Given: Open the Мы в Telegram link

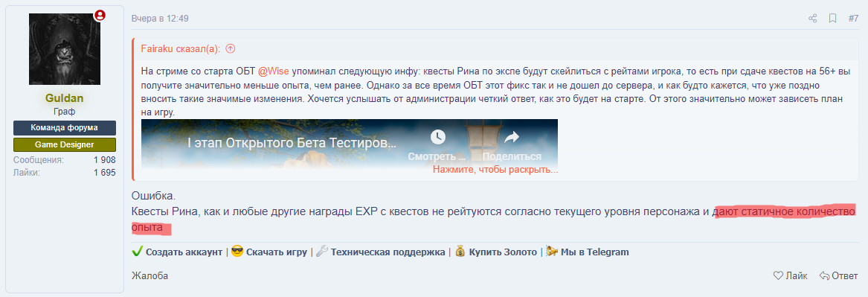Looking at the screenshot, I should [594, 252].
